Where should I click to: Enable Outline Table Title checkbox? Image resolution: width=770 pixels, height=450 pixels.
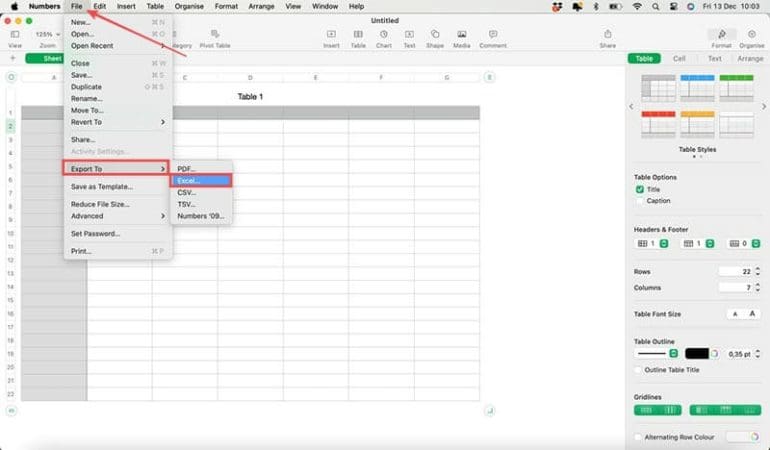coord(638,370)
